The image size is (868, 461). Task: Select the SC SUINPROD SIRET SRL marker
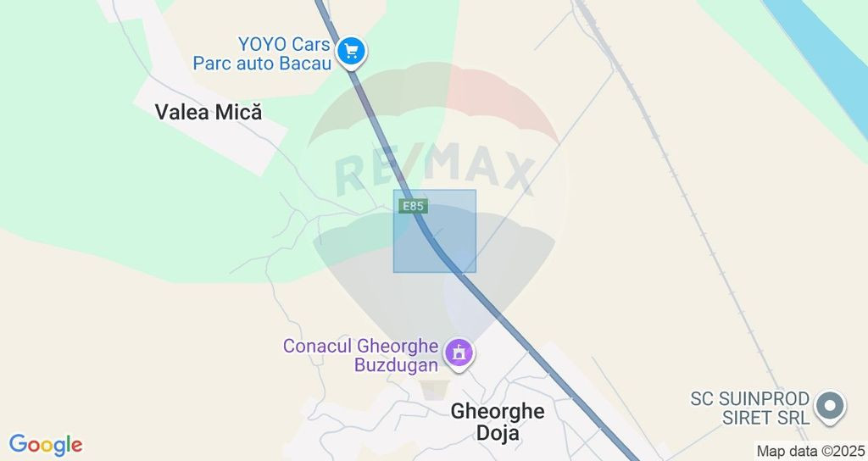click(x=829, y=407)
